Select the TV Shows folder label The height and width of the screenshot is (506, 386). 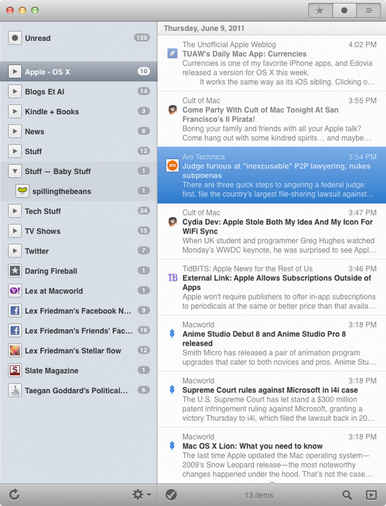42,231
